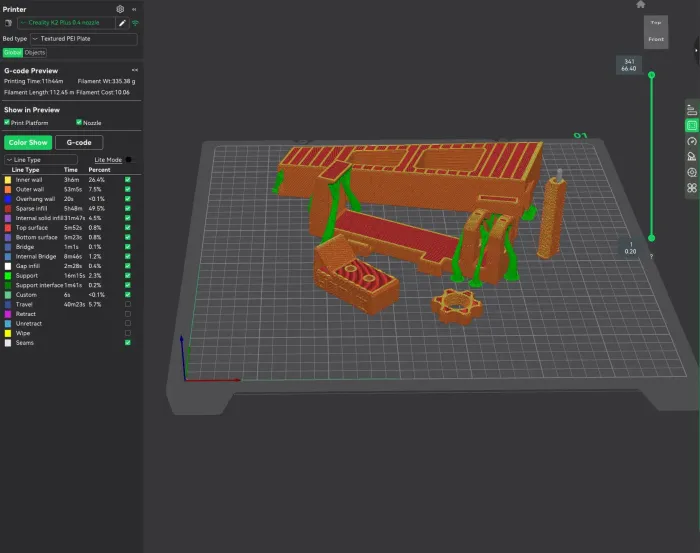This screenshot has height=553, width=700.
Task: Select the Global tab
Action: click(x=12, y=52)
